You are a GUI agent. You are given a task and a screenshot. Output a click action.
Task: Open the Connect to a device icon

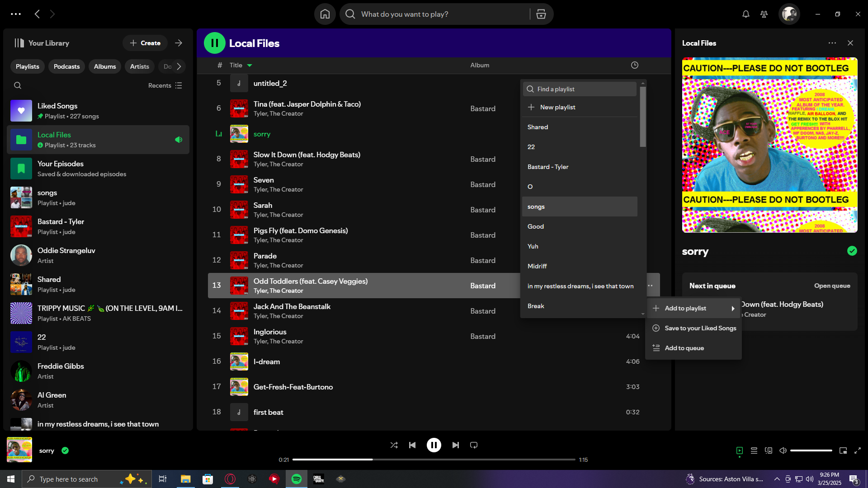click(768, 450)
